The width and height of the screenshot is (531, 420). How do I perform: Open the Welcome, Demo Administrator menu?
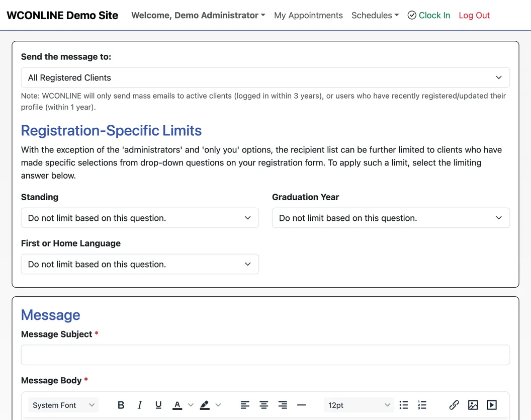coord(198,15)
